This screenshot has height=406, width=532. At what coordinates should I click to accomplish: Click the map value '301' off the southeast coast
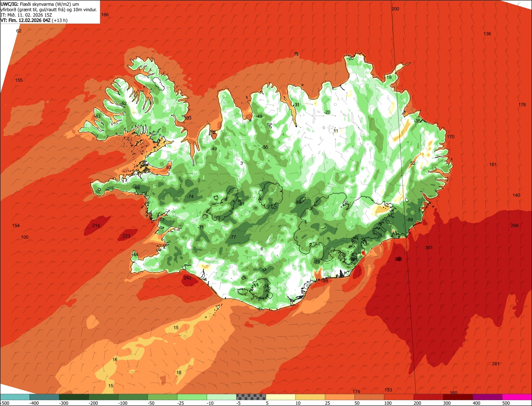pyautogui.click(x=429, y=248)
